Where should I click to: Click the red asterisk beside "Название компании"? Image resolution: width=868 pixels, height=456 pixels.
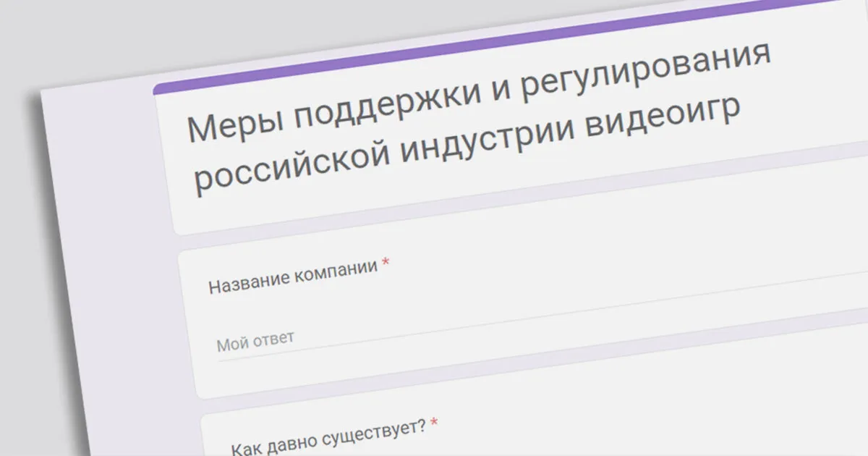pyautogui.click(x=386, y=264)
